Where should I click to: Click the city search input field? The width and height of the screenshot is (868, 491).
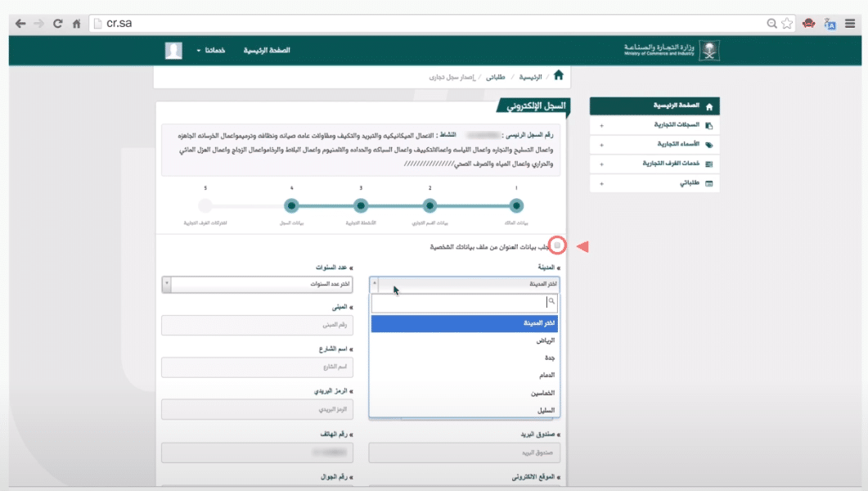pos(465,303)
